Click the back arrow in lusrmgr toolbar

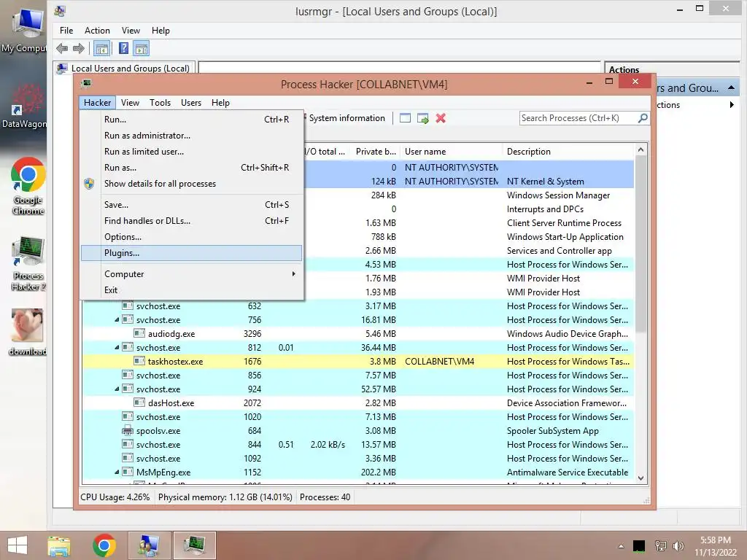[x=62, y=48]
